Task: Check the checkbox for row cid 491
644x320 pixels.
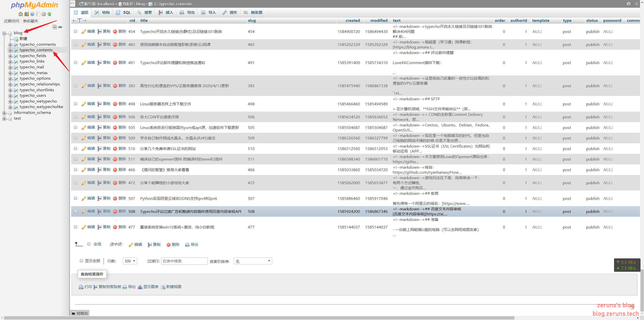Action: click(75, 63)
